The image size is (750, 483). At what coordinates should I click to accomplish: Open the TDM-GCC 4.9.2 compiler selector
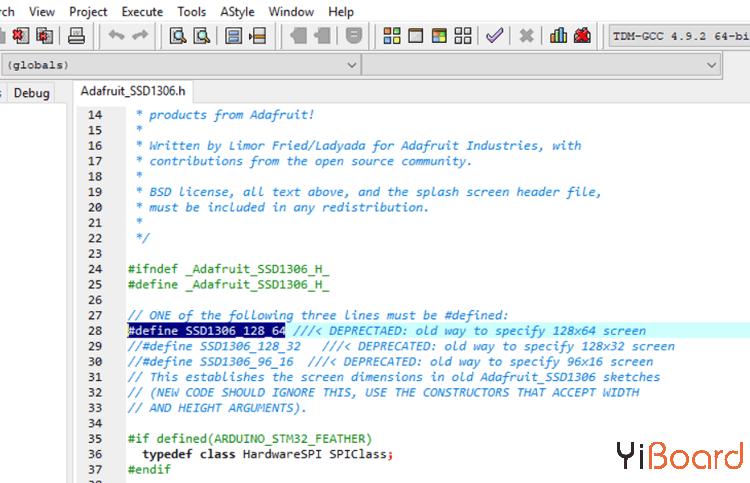click(x=678, y=37)
